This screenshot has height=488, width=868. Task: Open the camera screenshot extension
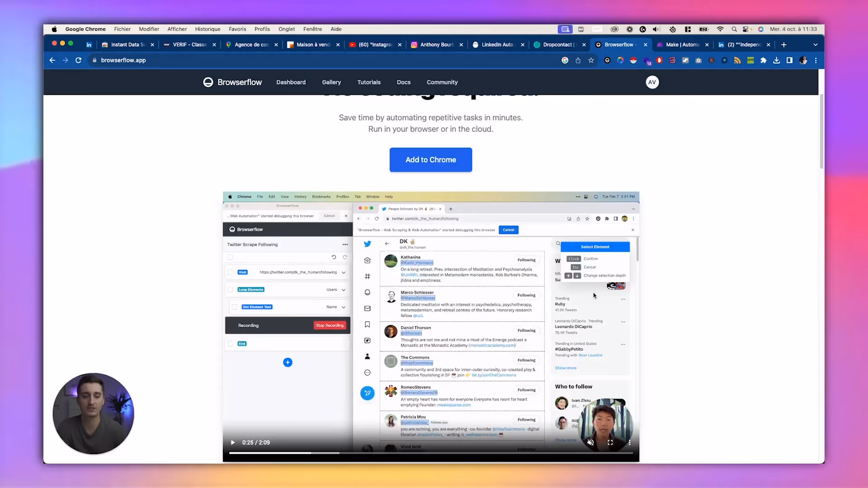pos(698,60)
